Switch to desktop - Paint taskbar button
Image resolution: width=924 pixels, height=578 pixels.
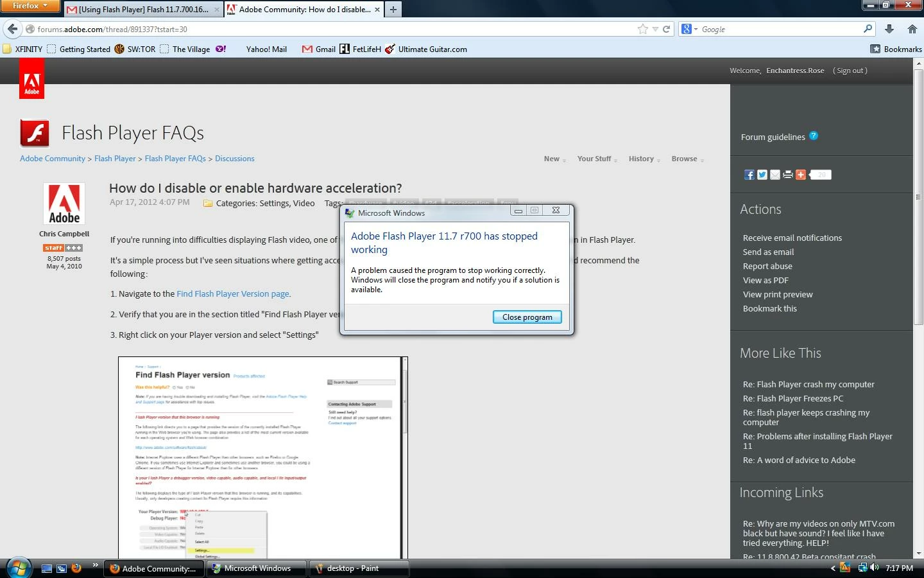359,568
